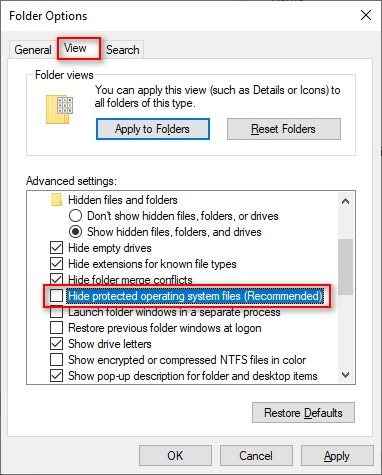Click the scroll up arrow in Advanced settings
This screenshot has width=382, height=475.
tap(346, 201)
